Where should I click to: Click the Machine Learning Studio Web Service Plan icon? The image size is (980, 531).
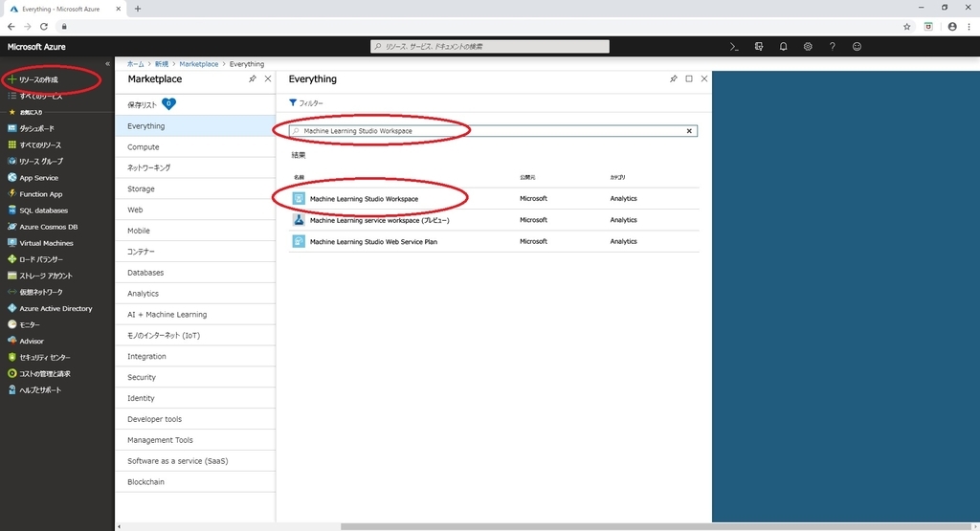coord(299,241)
